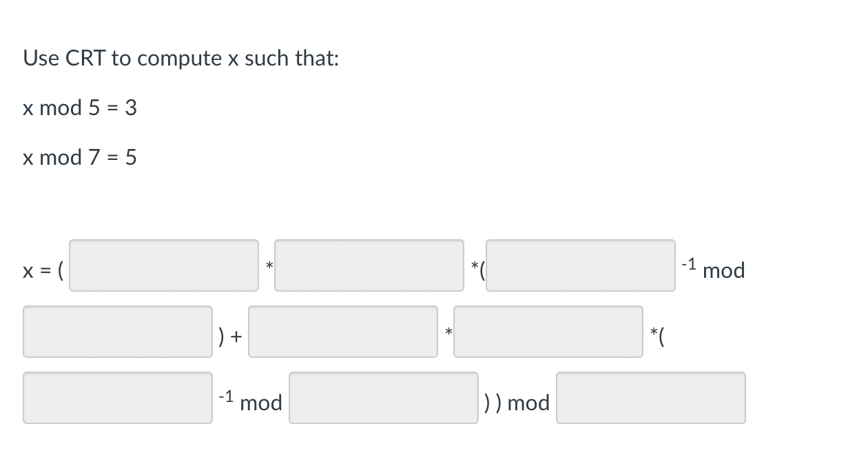Click the "-1 mod" text on row three
This screenshot has width=868, height=473.
coord(251,402)
